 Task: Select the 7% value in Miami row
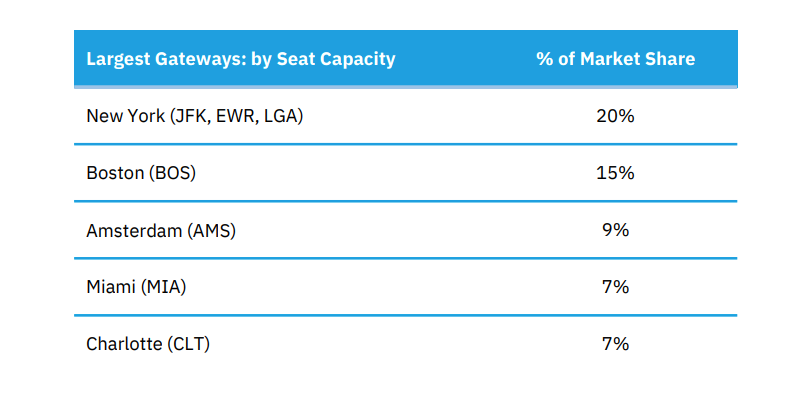click(x=615, y=287)
